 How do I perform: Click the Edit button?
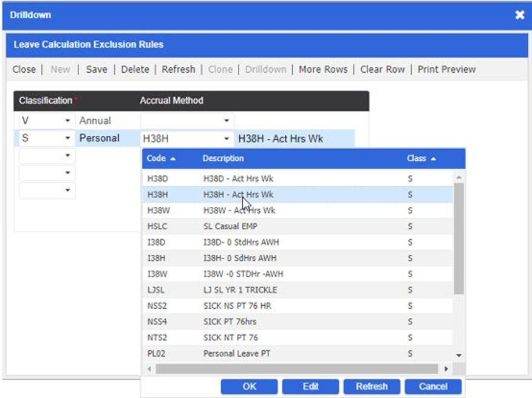(310, 386)
